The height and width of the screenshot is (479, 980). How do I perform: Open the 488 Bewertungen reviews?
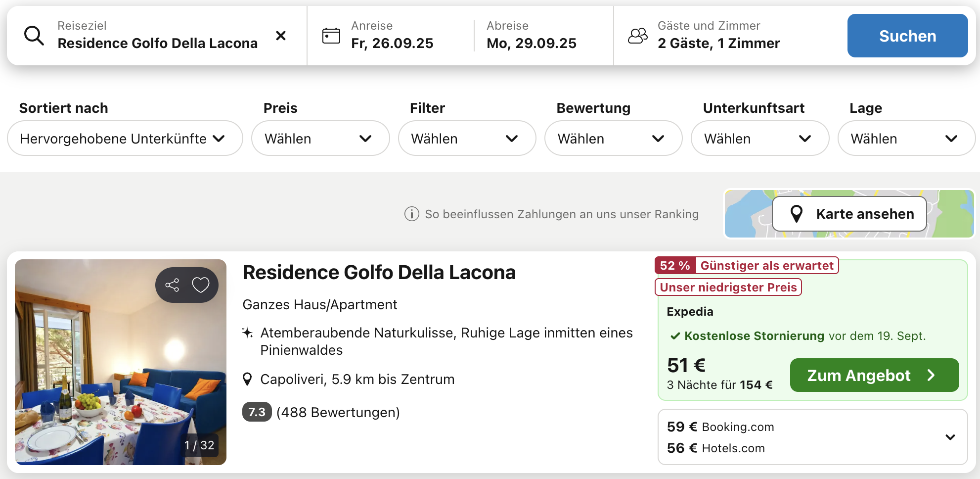338,412
